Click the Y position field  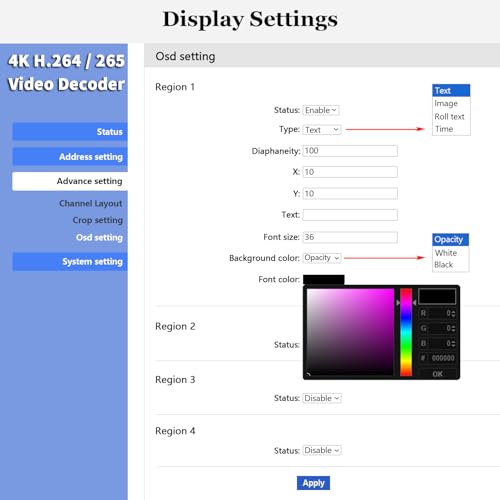coord(350,194)
